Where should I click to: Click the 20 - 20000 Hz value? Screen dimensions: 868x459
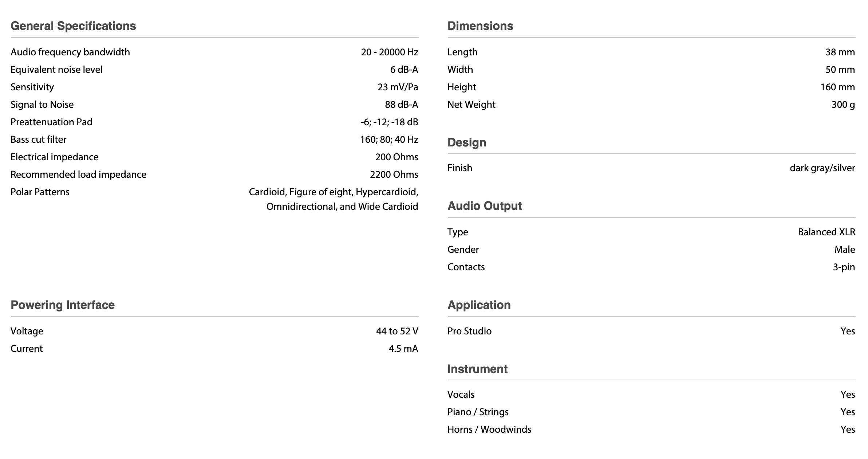coord(389,52)
